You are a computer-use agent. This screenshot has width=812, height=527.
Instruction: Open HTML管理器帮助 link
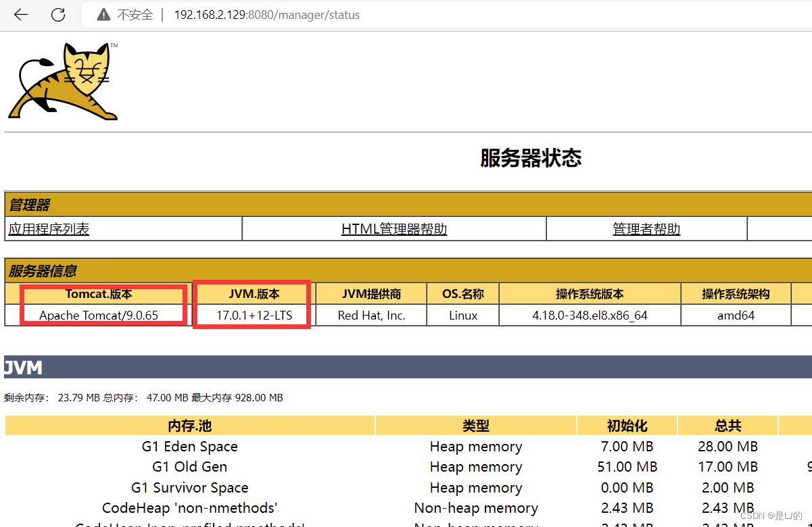394,229
